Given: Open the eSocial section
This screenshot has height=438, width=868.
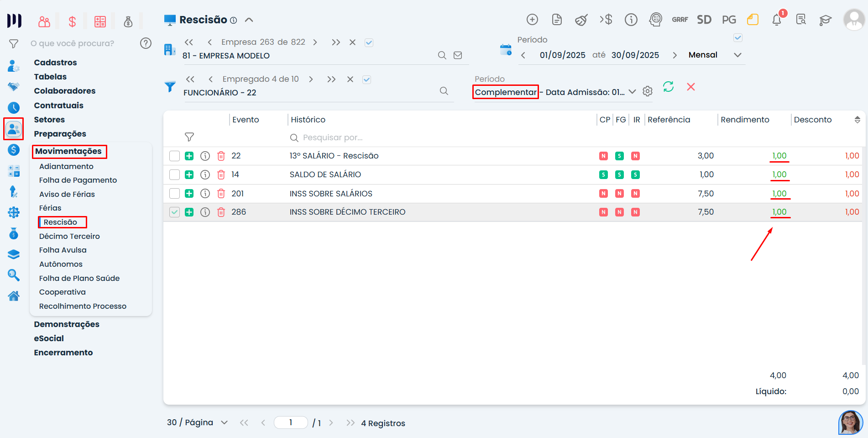Looking at the screenshot, I should pyautogui.click(x=49, y=338).
